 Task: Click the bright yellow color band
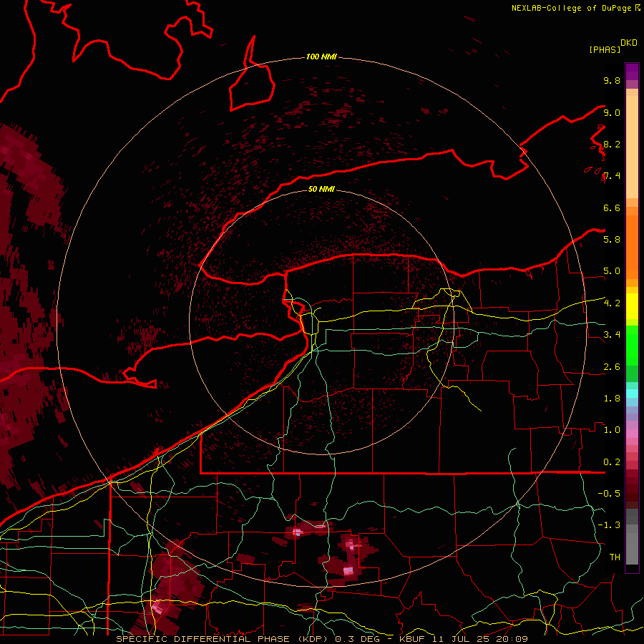[632, 306]
